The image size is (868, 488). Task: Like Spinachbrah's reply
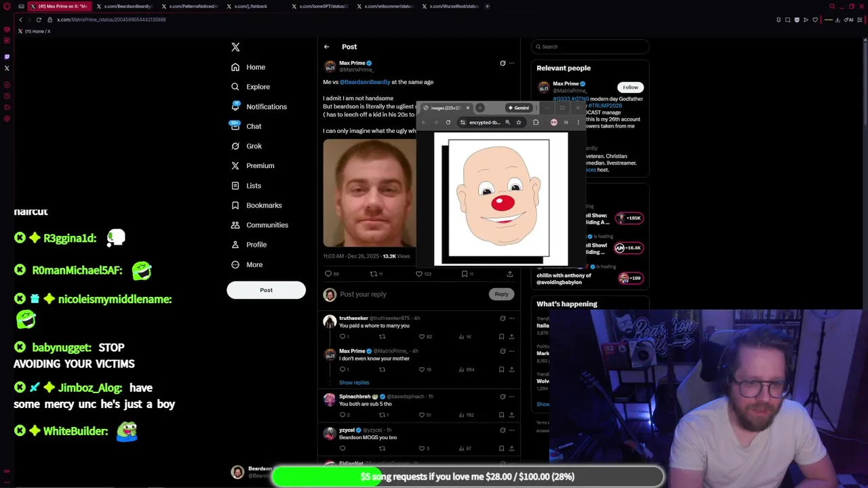[422, 415]
